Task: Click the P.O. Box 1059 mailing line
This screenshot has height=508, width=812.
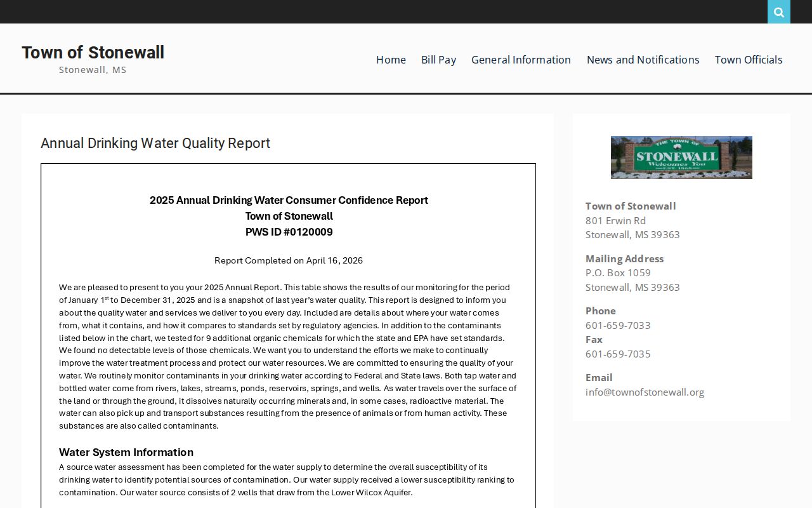Action: tap(618, 272)
